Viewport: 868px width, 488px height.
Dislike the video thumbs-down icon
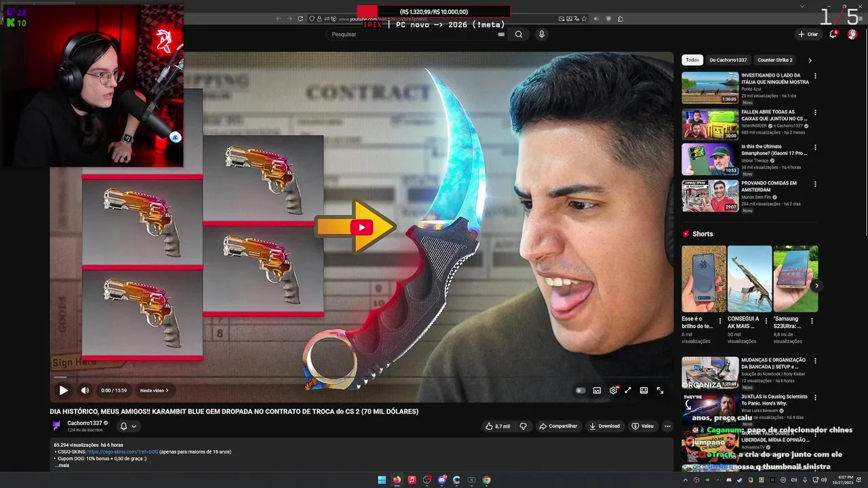coord(523,426)
